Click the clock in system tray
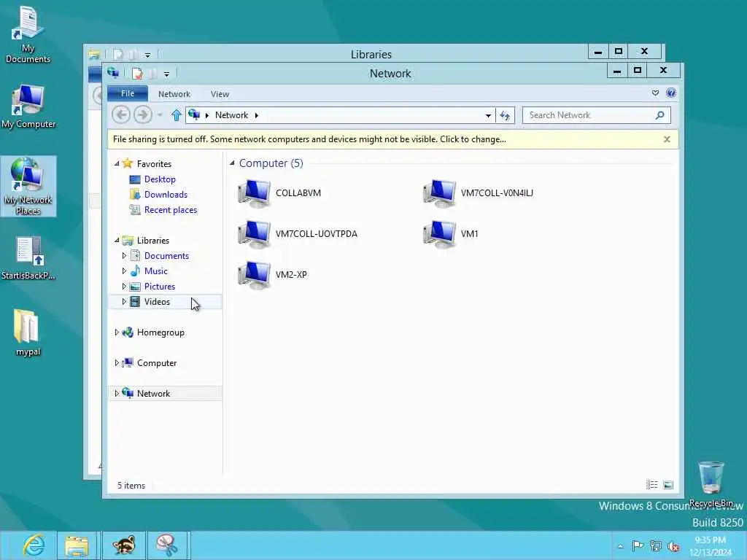This screenshot has height=560, width=747. click(x=711, y=545)
